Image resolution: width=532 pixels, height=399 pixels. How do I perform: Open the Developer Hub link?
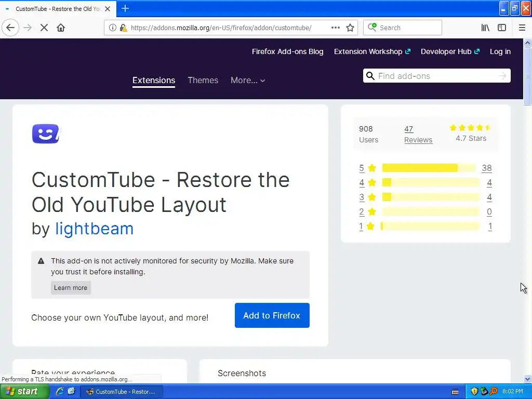tap(450, 51)
